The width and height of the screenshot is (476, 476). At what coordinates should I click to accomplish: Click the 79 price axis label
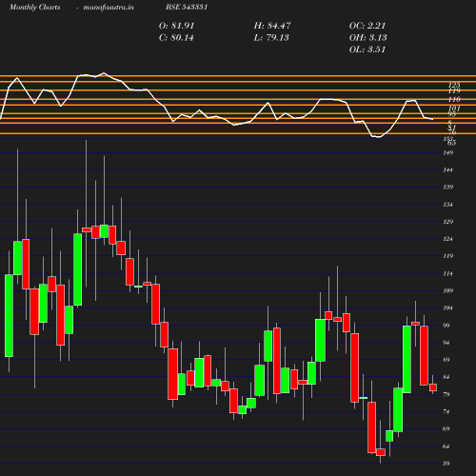tap(446, 394)
